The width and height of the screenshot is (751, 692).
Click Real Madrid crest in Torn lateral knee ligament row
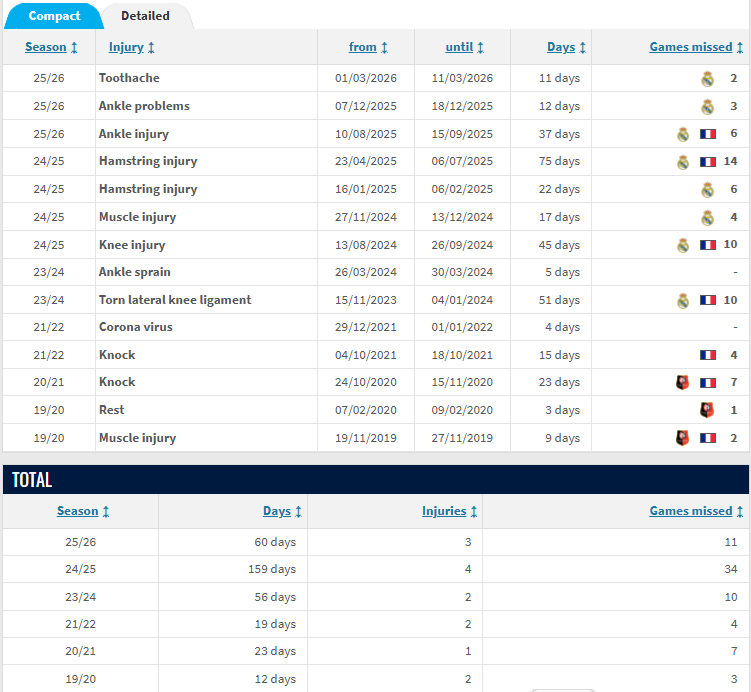683,300
